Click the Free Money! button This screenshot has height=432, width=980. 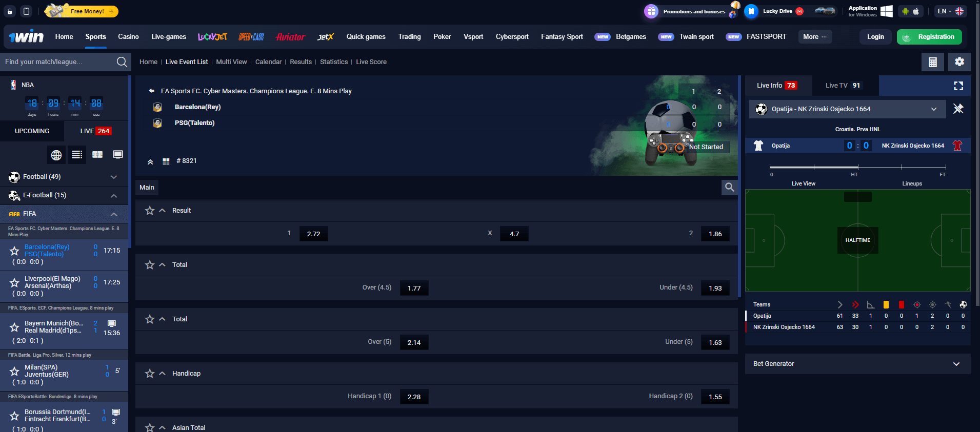tap(82, 11)
